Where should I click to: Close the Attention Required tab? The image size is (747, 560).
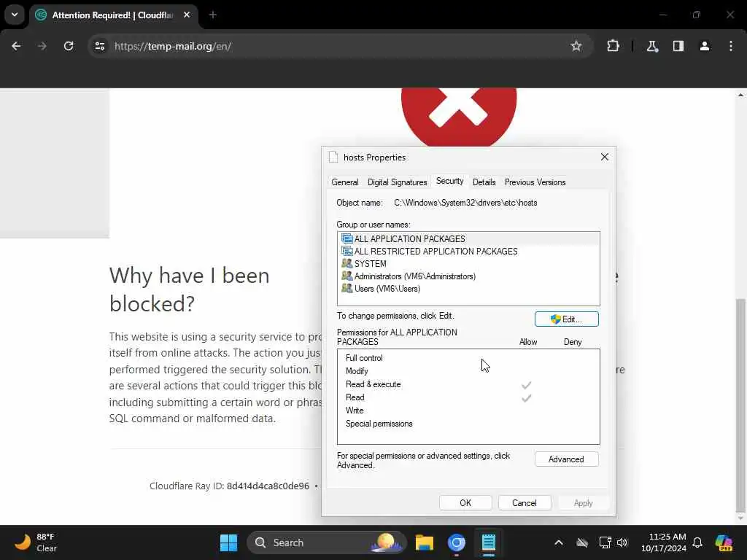(187, 15)
